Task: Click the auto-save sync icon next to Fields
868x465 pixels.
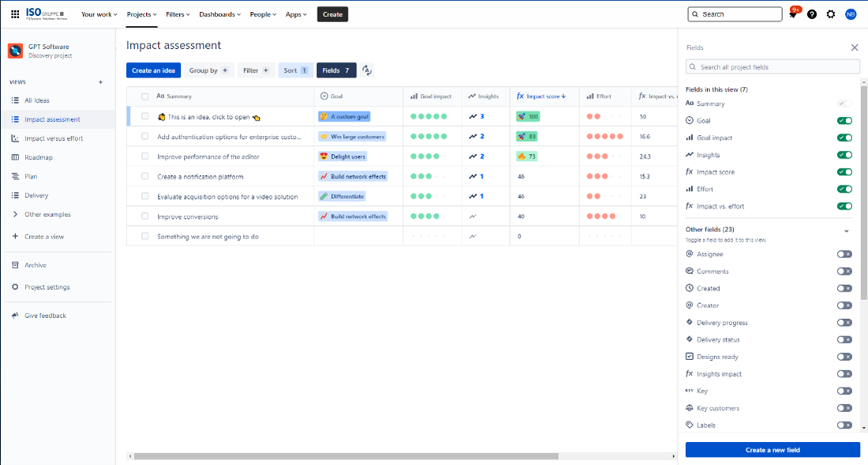Action: (367, 70)
